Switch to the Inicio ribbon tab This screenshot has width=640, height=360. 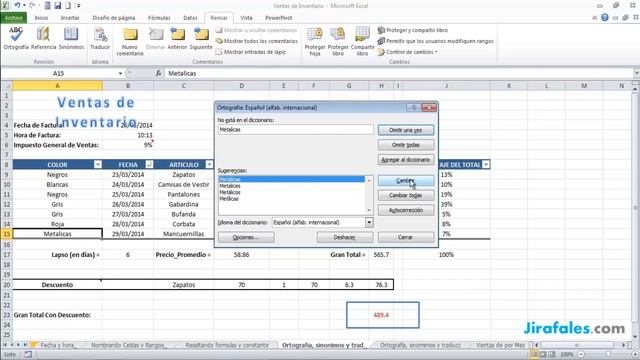click(41, 18)
